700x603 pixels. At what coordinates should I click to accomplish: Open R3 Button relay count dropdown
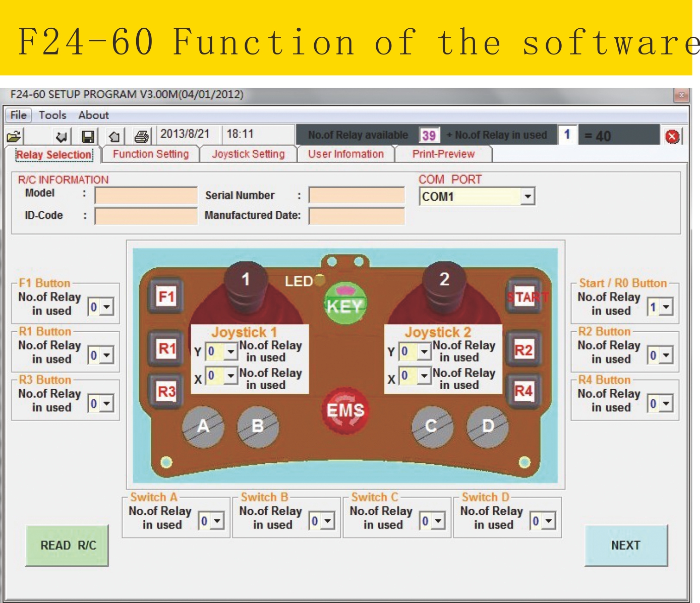click(x=107, y=403)
